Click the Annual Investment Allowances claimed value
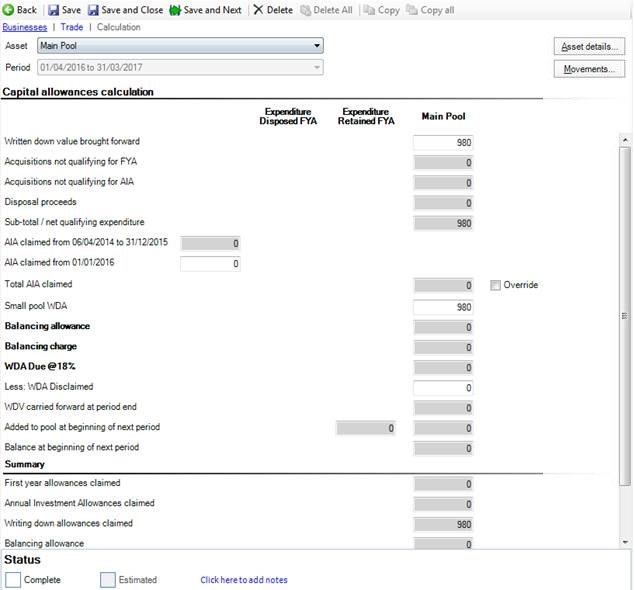This screenshot has width=635, height=590. point(443,505)
